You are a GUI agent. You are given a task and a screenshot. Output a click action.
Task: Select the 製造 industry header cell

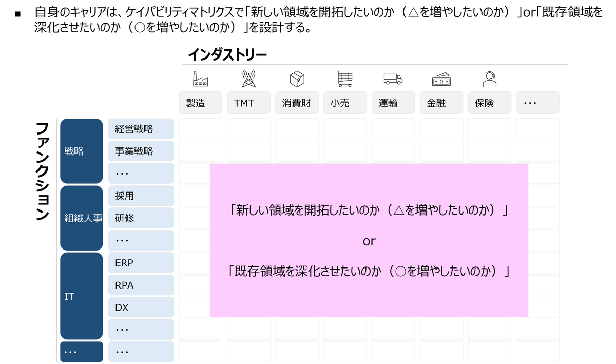(x=201, y=103)
